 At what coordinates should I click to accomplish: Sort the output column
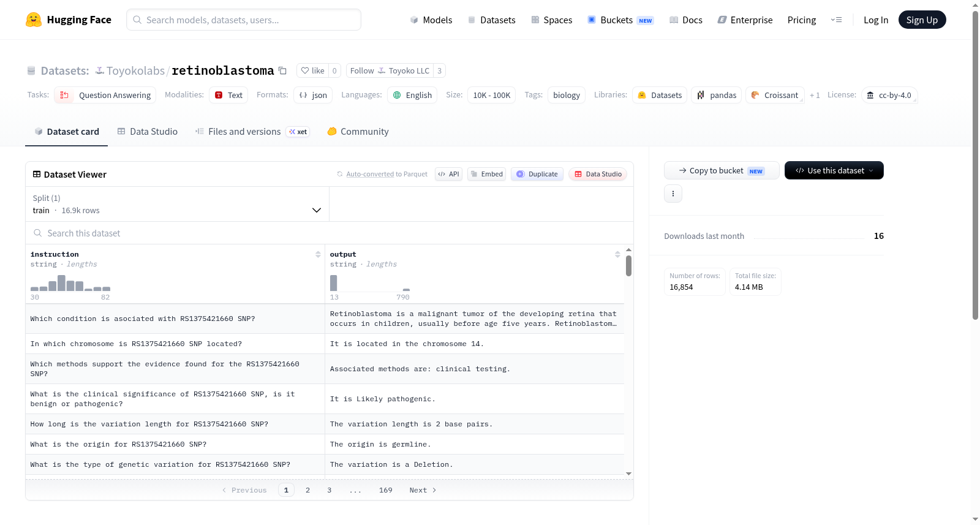617,254
